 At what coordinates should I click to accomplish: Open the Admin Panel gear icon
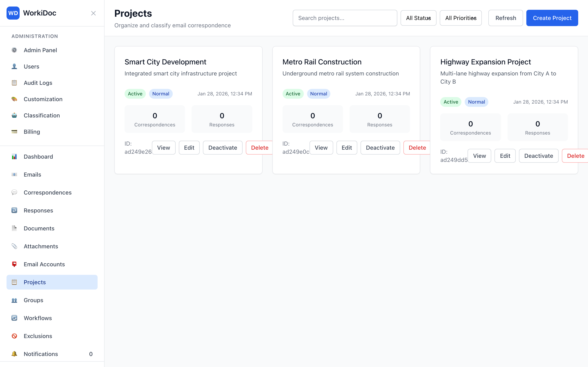point(14,50)
